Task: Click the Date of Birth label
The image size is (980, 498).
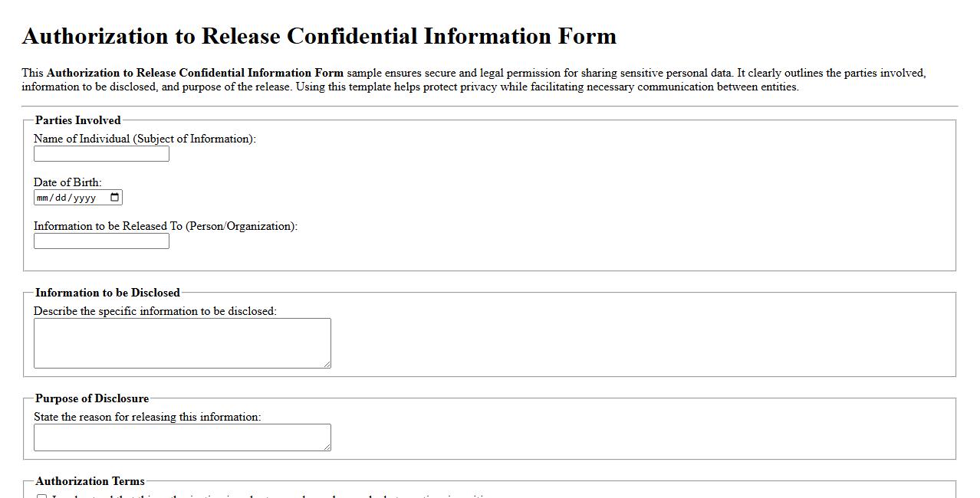Action: 66,182
